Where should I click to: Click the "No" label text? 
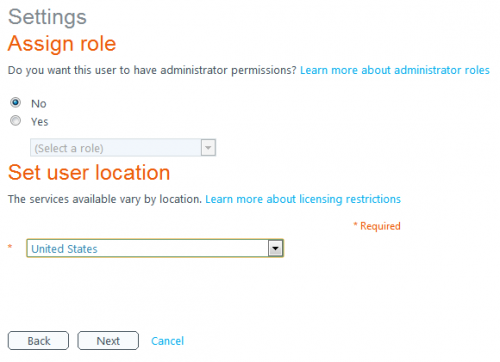point(39,104)
